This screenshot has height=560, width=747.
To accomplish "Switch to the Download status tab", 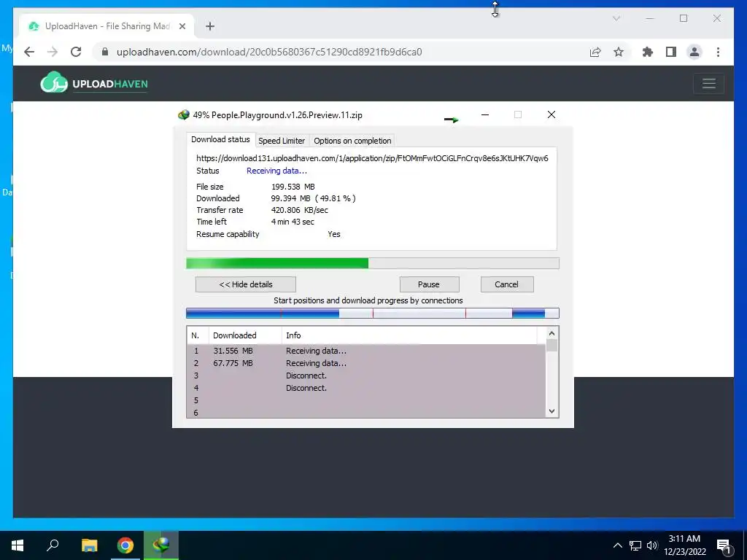I will pyautogui.click(x=220, y=139).
